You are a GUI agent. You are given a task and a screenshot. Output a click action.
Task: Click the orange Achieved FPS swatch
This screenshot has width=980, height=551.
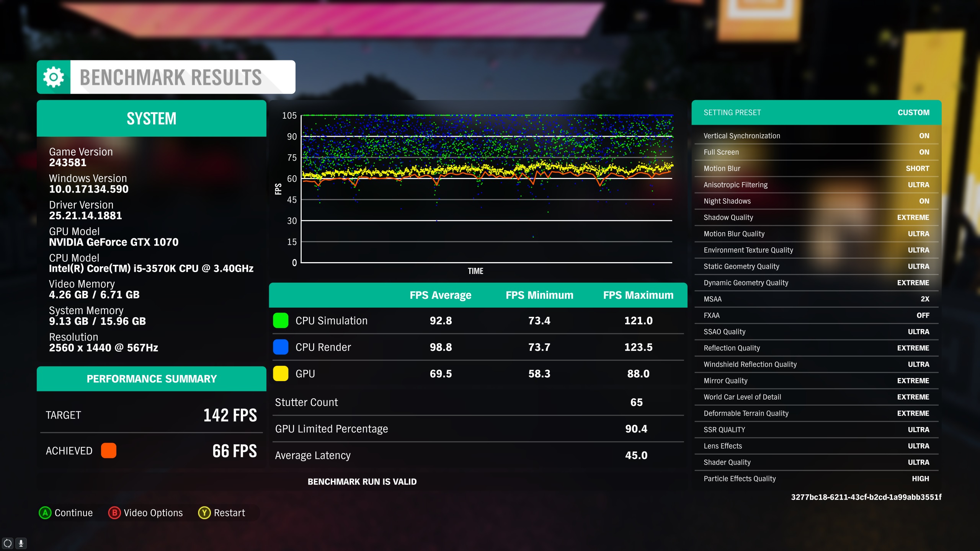(x=109, y=450)
